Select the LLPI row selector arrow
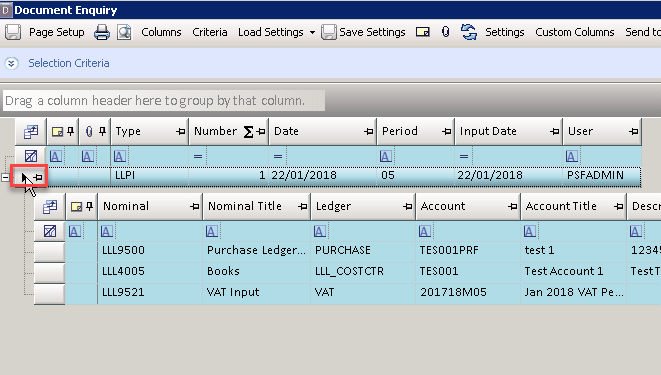Image resolution: width=661 pixels, height=375 pixels. click(25, 177)
